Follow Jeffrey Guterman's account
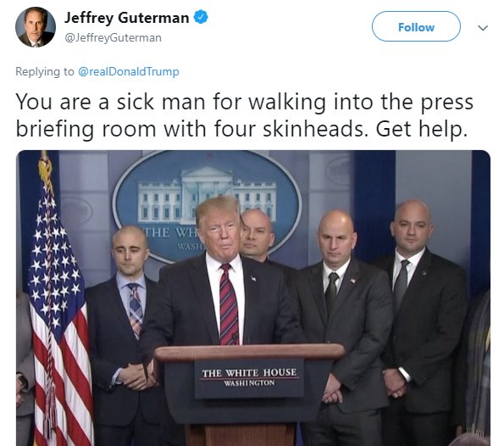The height and width of the screenshot is (446, 504). [x=416, y=26]
